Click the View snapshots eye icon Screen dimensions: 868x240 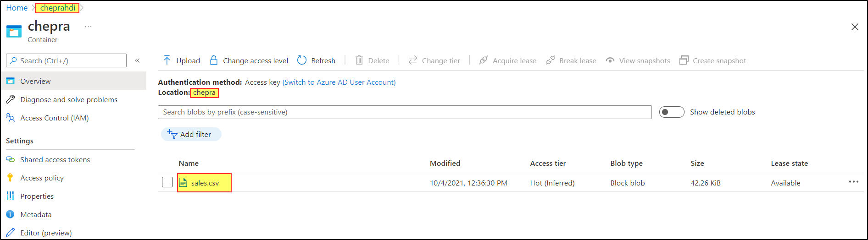(610, 60)
